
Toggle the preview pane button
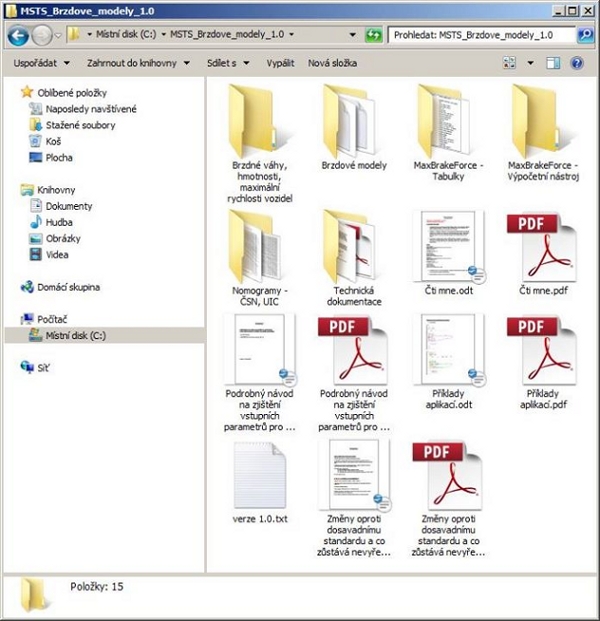(553, 63)
